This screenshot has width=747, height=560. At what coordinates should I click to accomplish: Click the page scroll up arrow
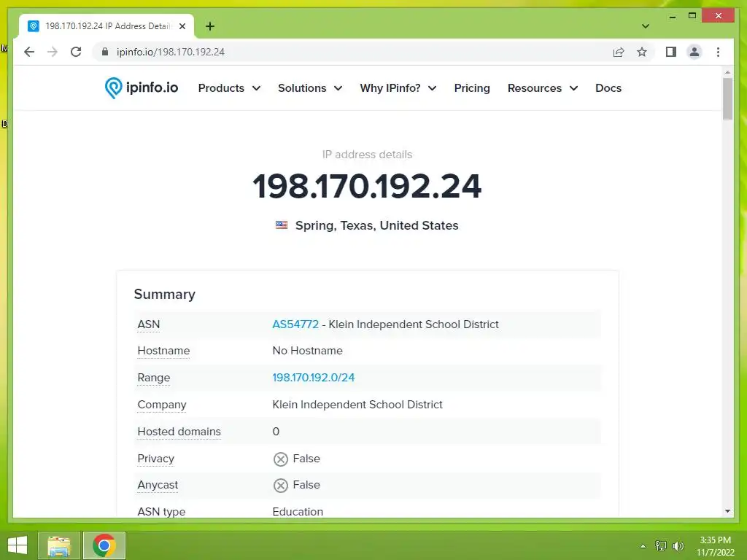click(x=727, y=72)
